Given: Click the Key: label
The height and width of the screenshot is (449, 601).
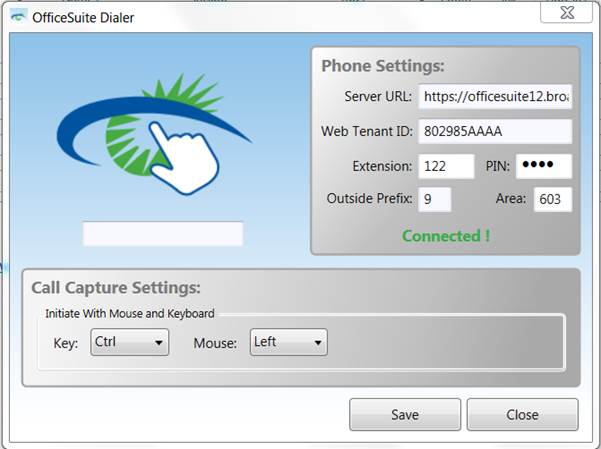Looking at the screenshot, I should point(66,343).
